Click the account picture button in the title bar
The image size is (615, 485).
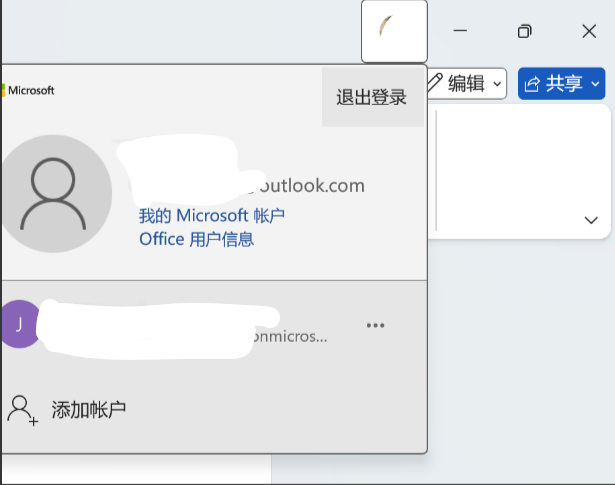(394, 31)
